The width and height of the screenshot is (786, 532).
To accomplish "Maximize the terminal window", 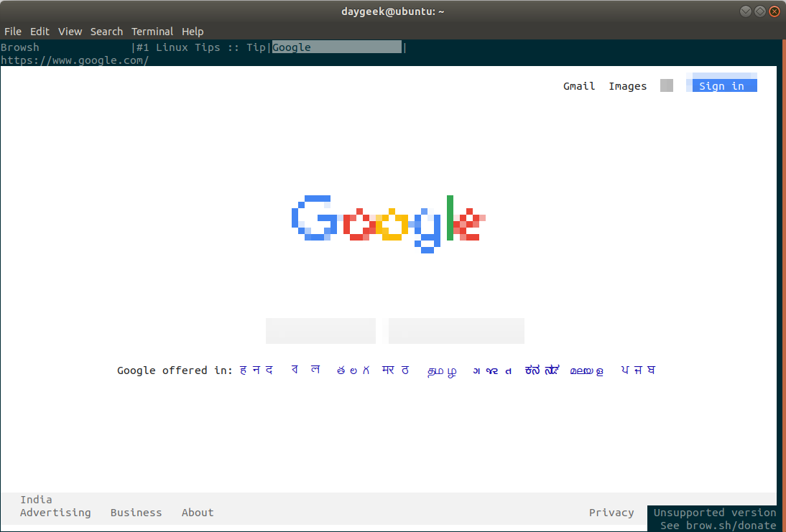I will tap(760, 11).
